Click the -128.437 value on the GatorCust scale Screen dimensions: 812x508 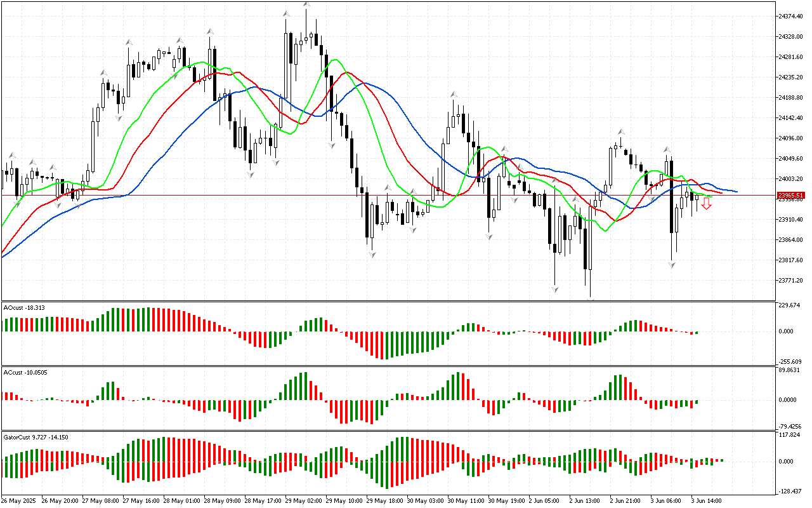click(791, 491)
